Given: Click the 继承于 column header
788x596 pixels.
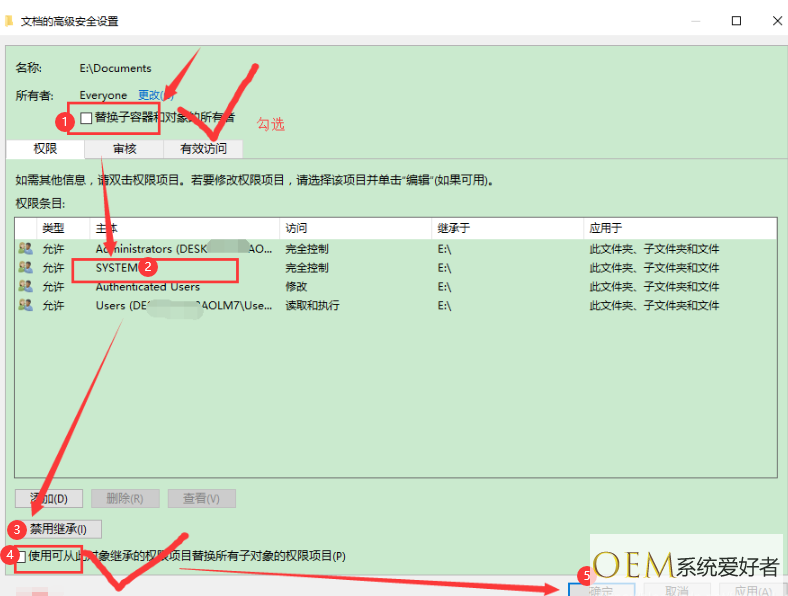Looking at the screenshot, I should 506,229.
